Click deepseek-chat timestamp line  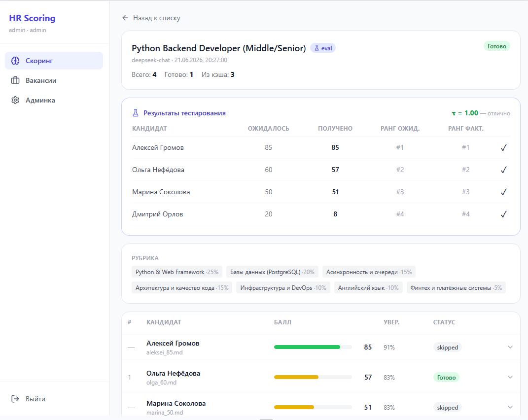point(179,60)
